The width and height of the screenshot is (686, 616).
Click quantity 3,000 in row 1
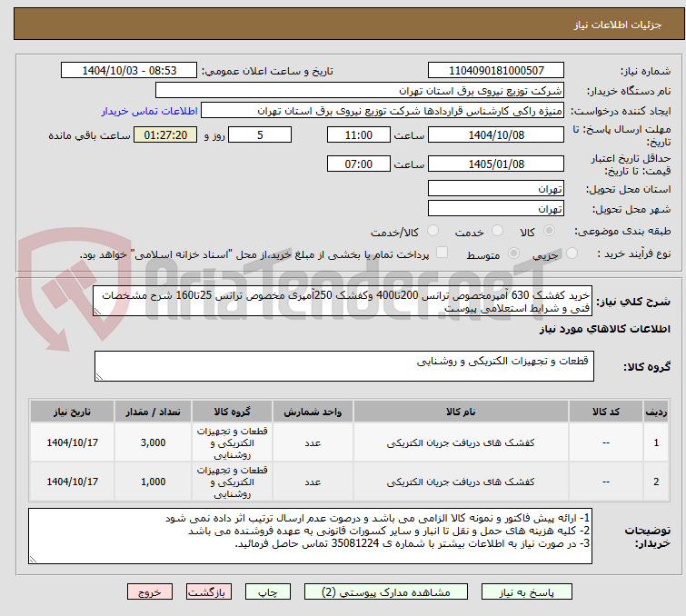point(154,442)
